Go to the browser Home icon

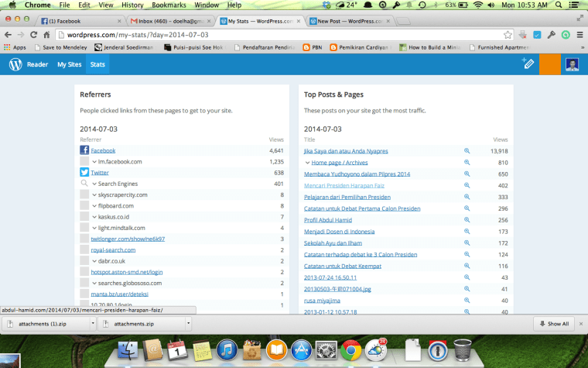click(46, 35)
